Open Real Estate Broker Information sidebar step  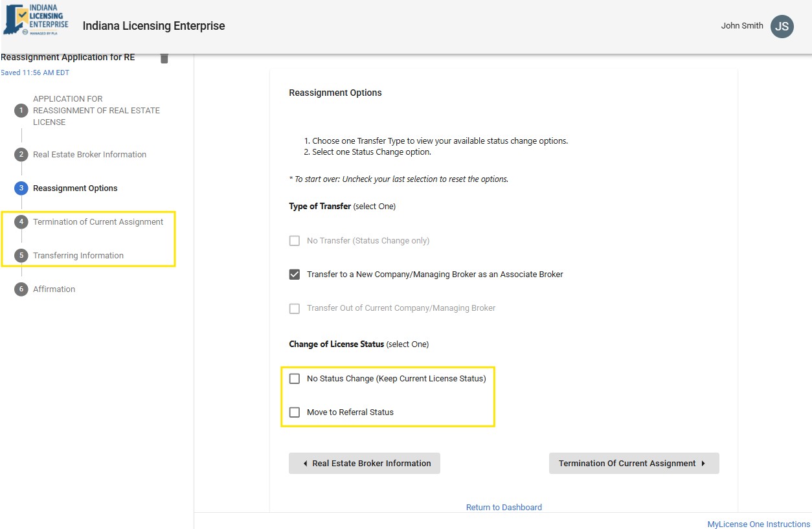pos(89,155)
